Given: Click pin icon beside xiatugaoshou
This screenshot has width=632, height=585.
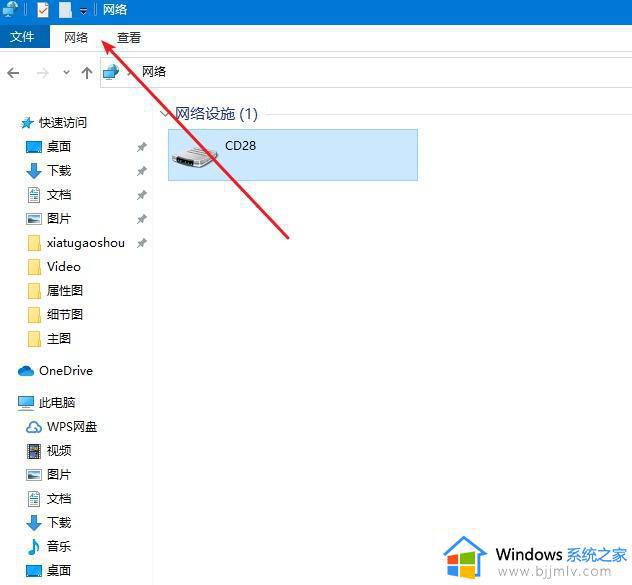Looking at the screenshot, I should pyautogui.click(x=141, y=243).
